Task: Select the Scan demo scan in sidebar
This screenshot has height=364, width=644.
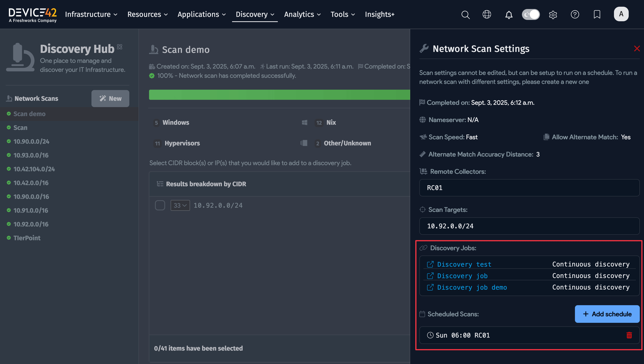Action: (29, 114)
